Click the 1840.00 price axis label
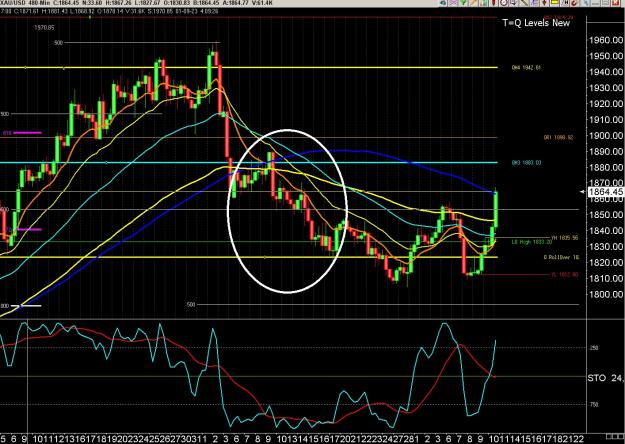The height and width of the screenshot is (444, 625). (x=605, y=231)
